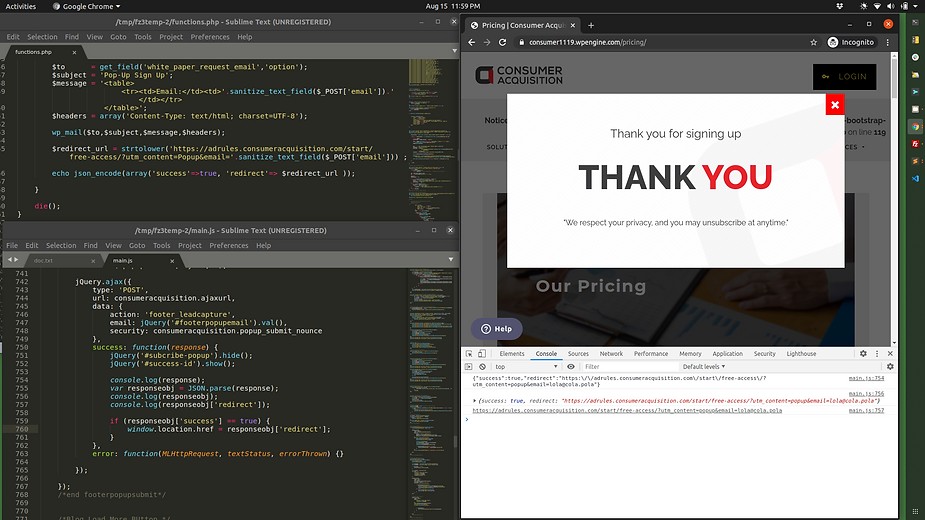The width and height of the screenshot is (925, 520).
Task: Close the Pricing | Consumer Acquisition browser tab
Action: tap(572, 25)
